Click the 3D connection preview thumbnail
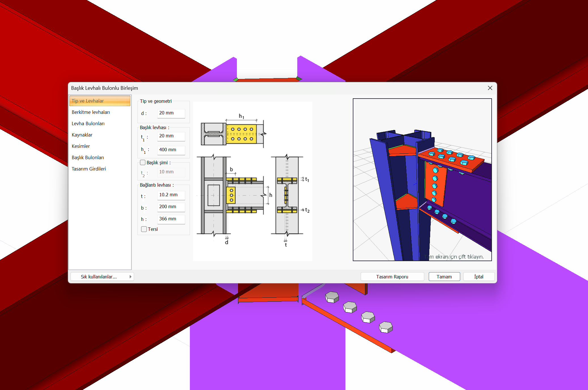The height and width of the screenshot is (390, 588). [x=422, y=180]
